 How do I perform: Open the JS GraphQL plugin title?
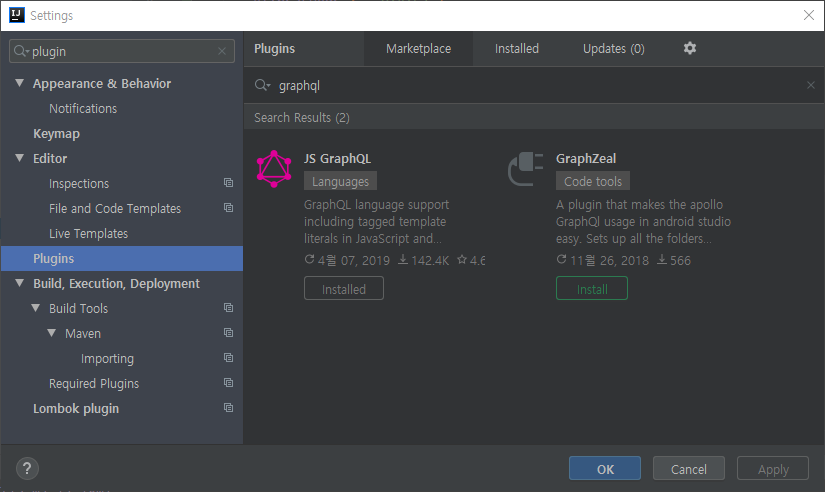pos(337,158)
